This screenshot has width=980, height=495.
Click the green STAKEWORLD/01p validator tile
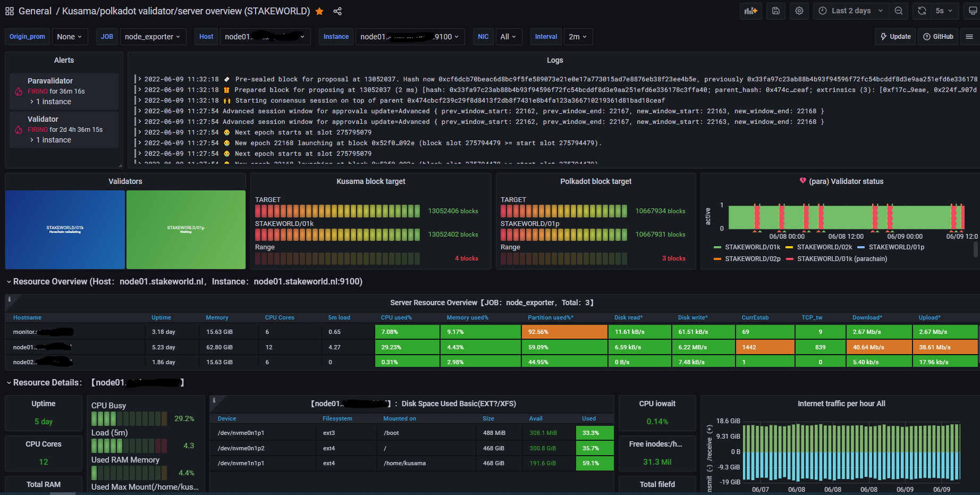tap(186, 230)
